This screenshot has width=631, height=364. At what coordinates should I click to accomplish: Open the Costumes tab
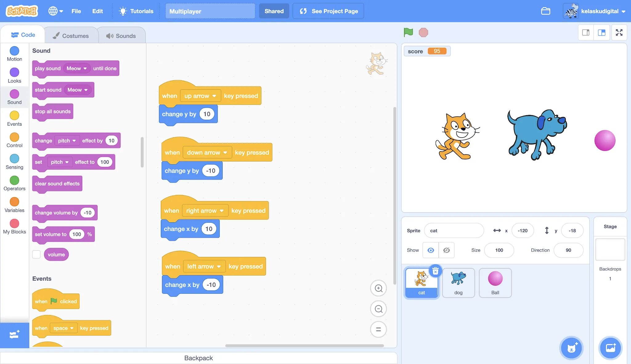tap(71, 35)
